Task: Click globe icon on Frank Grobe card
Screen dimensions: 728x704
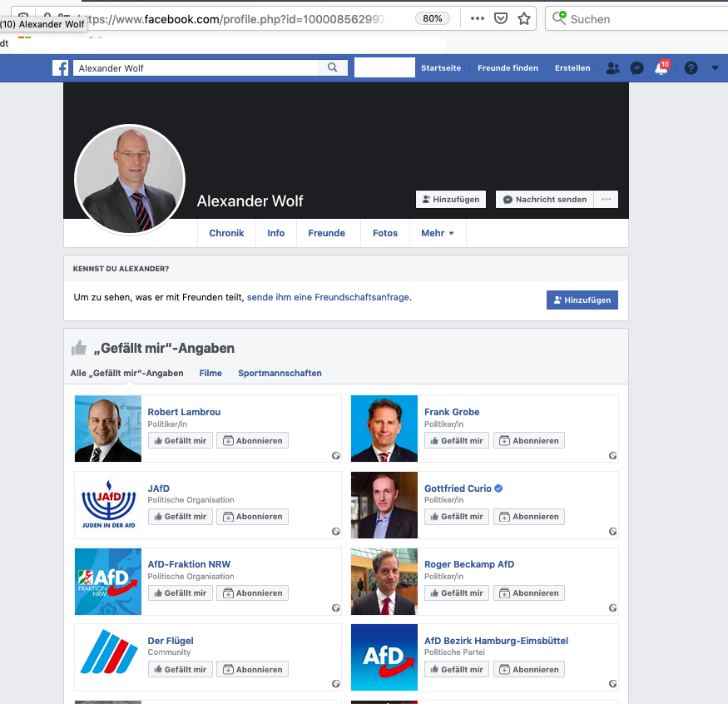Action: click(613, 455)
